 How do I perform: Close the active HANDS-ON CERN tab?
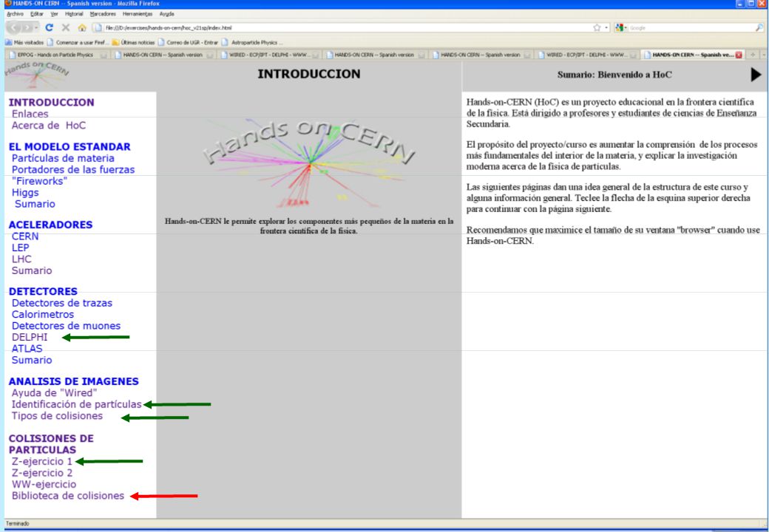[x=739, y=55]
